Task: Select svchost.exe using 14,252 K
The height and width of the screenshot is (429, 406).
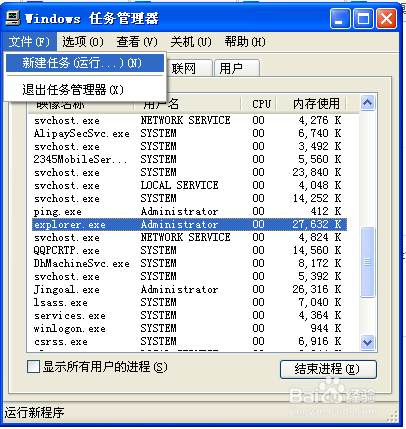Action: (x=189, y=198)
